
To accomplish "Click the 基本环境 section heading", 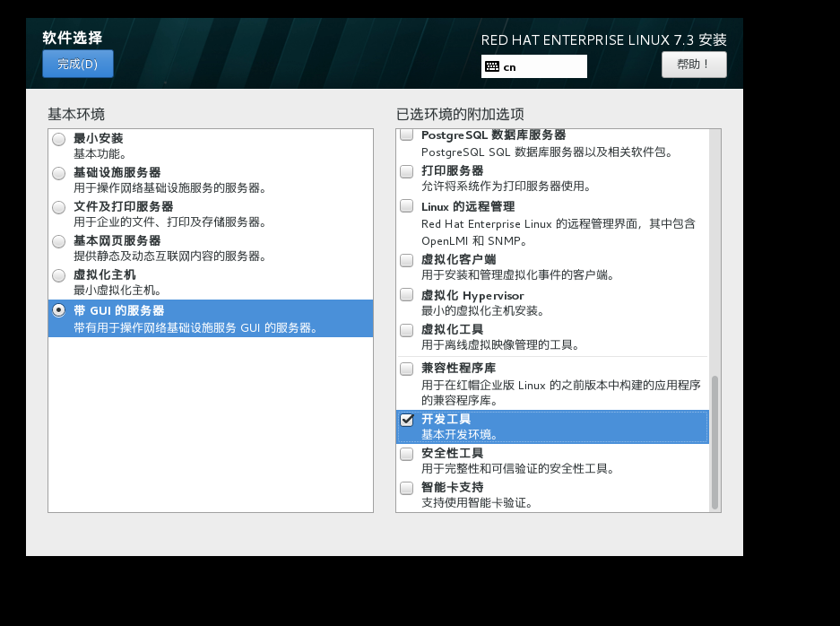I will 76,114.
